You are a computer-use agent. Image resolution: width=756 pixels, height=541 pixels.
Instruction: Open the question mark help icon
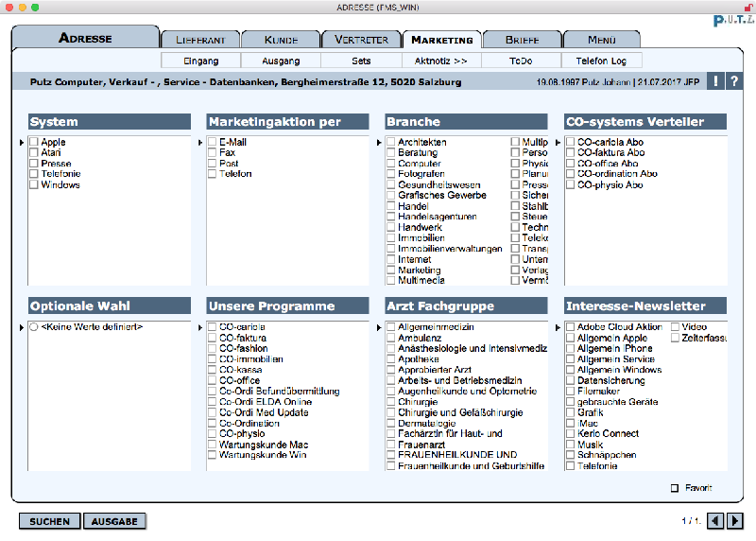pyautogui.click(x=734, y=81)
